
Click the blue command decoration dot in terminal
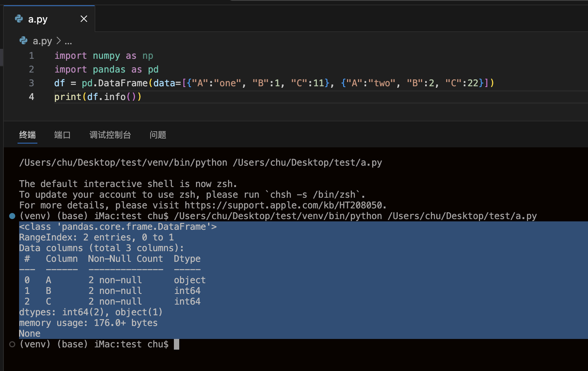tap(12, 216)
